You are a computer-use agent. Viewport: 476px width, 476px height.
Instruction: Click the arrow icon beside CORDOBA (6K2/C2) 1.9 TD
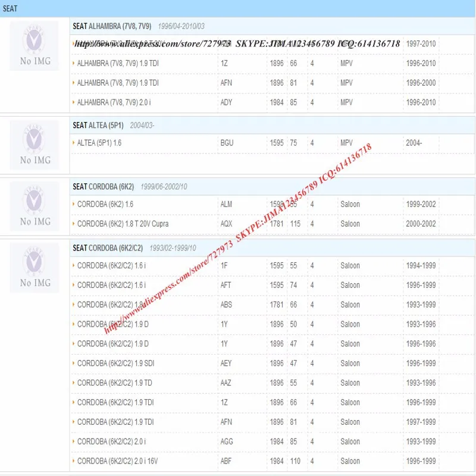[x=73, y=383]
